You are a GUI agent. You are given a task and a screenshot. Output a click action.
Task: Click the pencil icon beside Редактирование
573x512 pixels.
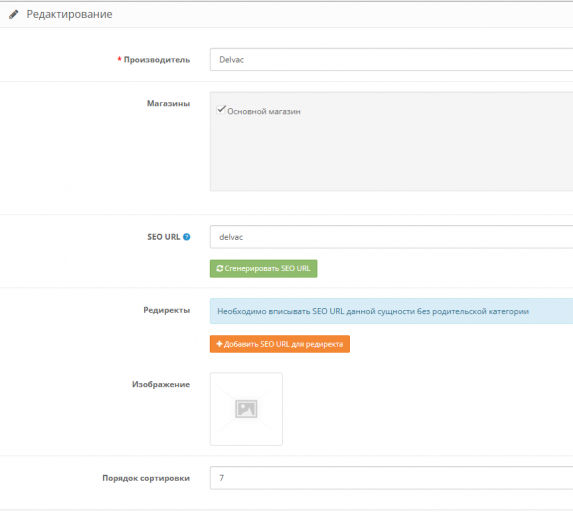tap(14, 14)
